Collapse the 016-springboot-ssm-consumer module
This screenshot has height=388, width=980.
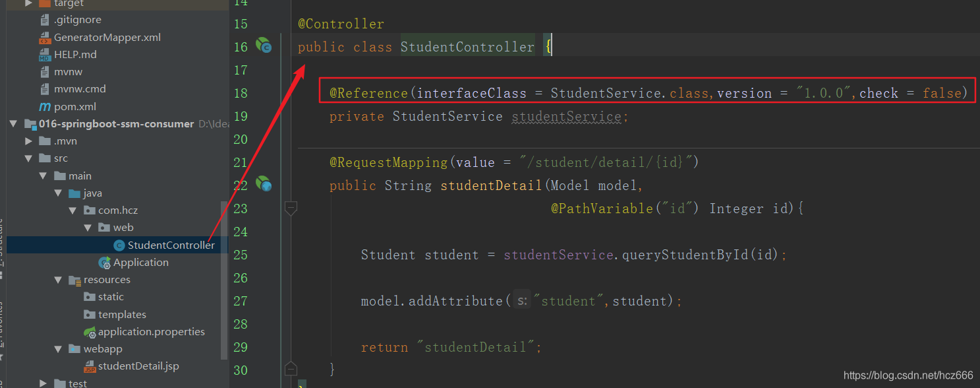pos(13,124)
